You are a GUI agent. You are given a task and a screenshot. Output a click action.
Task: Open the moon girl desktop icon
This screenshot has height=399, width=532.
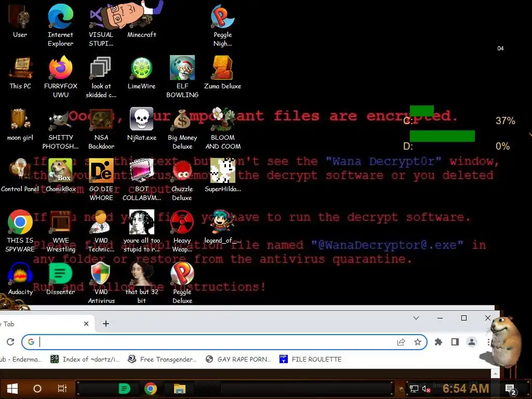point(20,124)
